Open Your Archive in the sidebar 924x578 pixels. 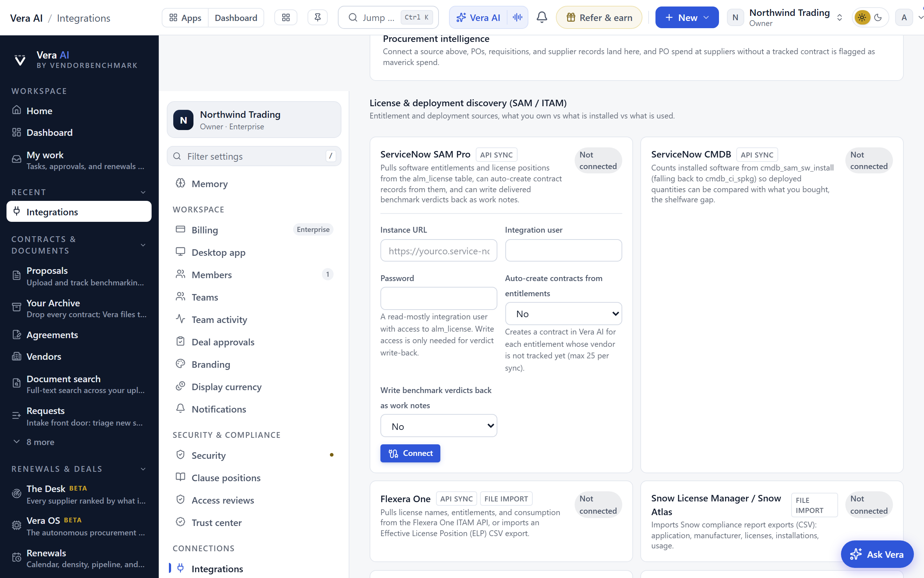tap(79, 308)
